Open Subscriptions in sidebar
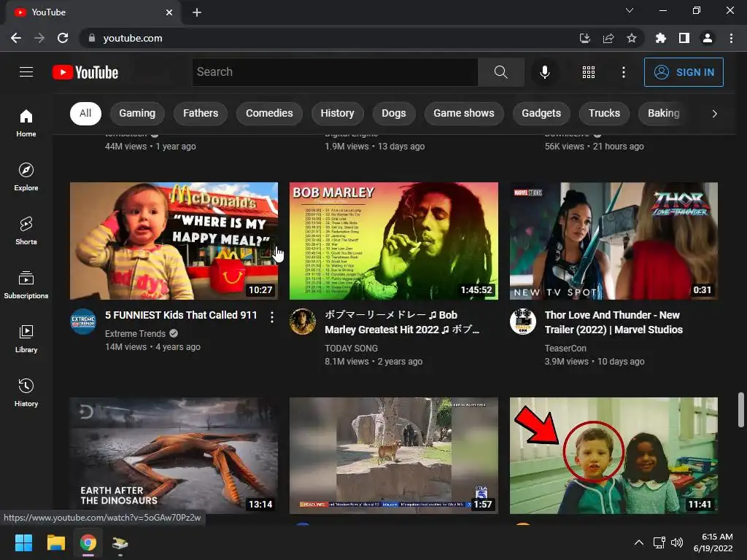Screen dimensions: 747x560 click(26, 284)
